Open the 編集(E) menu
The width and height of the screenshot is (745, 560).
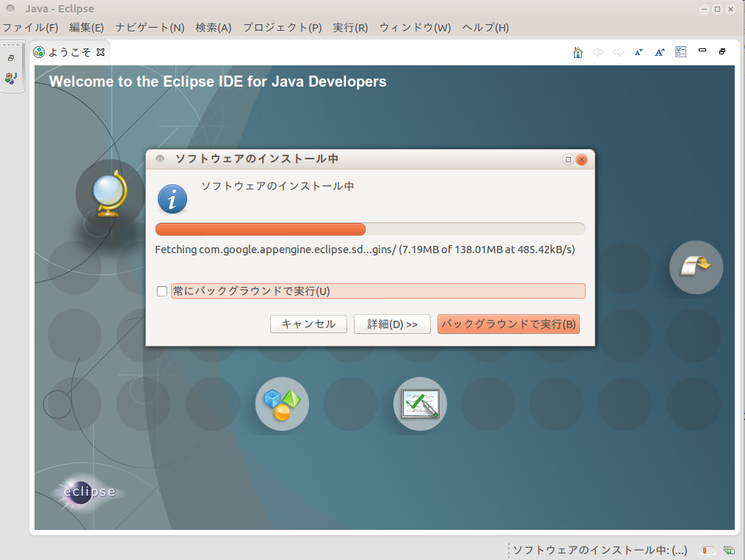pyautogui.click(x=87, y=28)
